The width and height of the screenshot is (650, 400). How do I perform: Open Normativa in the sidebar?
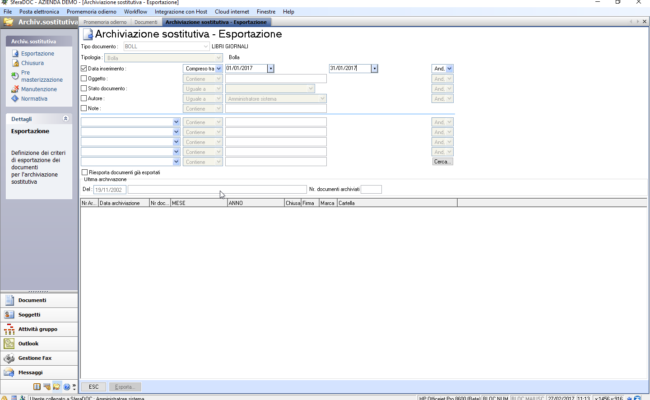point(34,99)
